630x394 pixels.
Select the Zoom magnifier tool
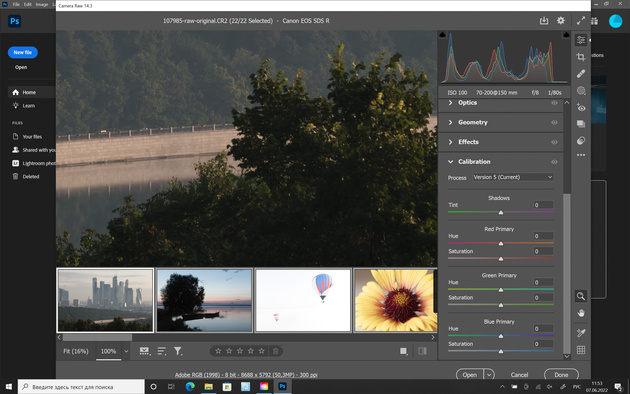pyautogui.click(x=581, y=296)
